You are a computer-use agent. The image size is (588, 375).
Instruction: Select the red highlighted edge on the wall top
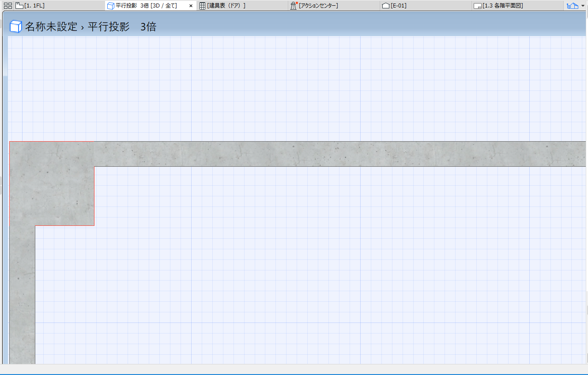pos(52,142)
